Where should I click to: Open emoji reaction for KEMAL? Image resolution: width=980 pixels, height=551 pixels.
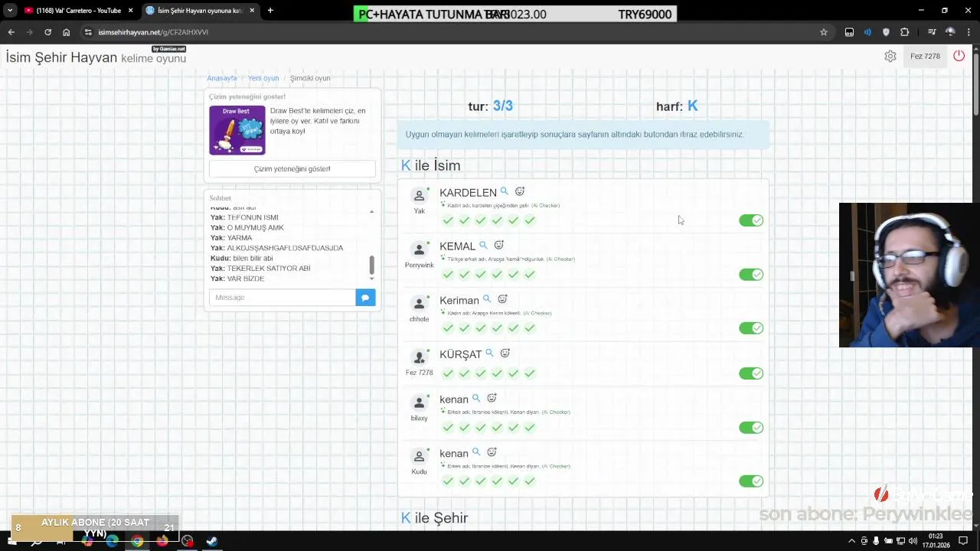tap(498, 245)
